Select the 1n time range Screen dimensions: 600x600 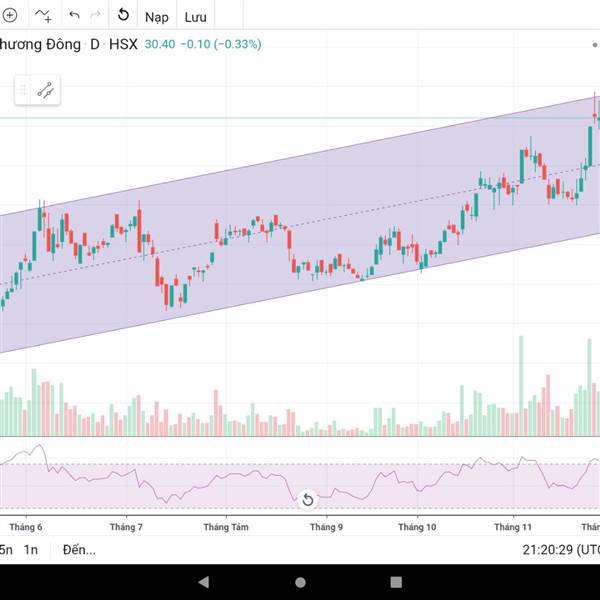[31, 550]
